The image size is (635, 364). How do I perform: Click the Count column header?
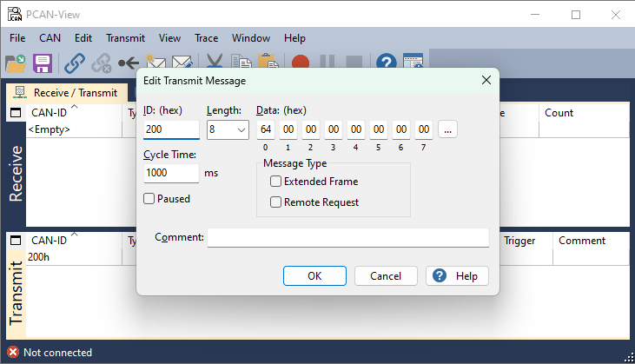point(584,113)
